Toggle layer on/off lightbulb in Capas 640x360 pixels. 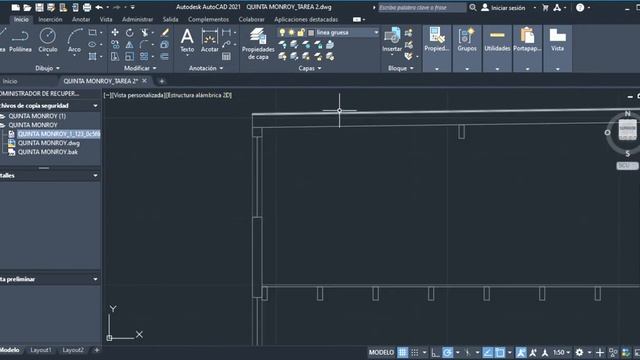coord(282,33)
